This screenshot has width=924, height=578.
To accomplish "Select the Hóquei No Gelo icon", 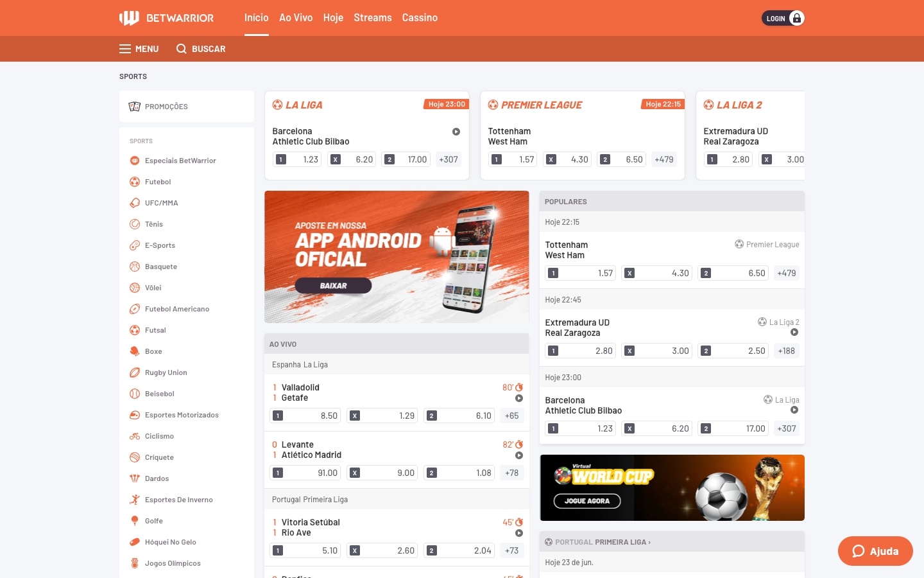I will click(x=135, y=542).
